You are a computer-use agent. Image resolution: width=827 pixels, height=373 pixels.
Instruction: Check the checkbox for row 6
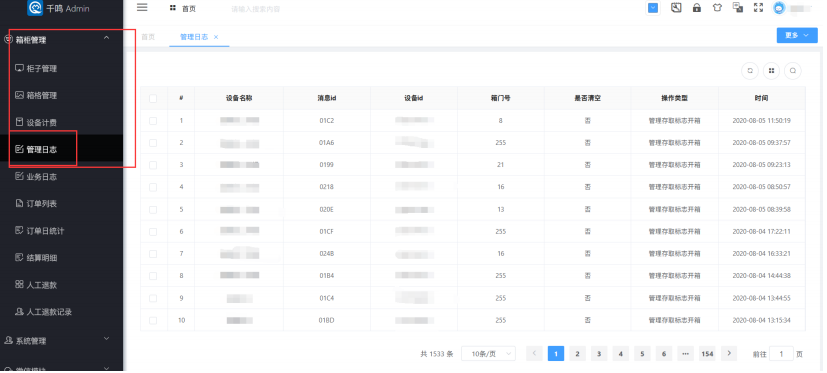tap(153, 232)
